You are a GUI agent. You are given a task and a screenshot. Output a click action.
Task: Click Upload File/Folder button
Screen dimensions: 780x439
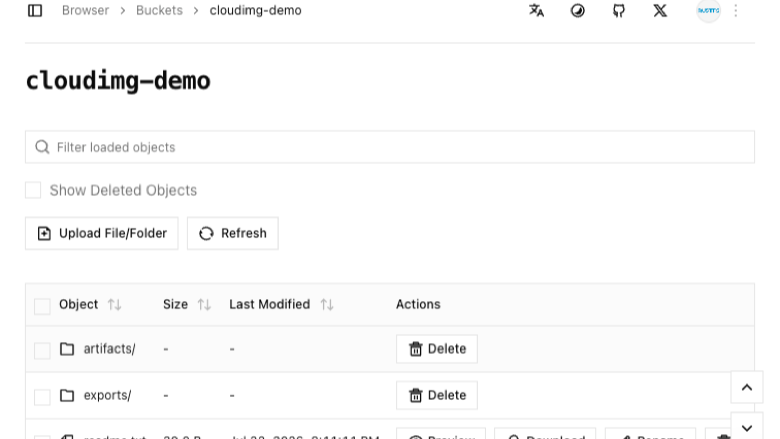click(x=102, y=233)
